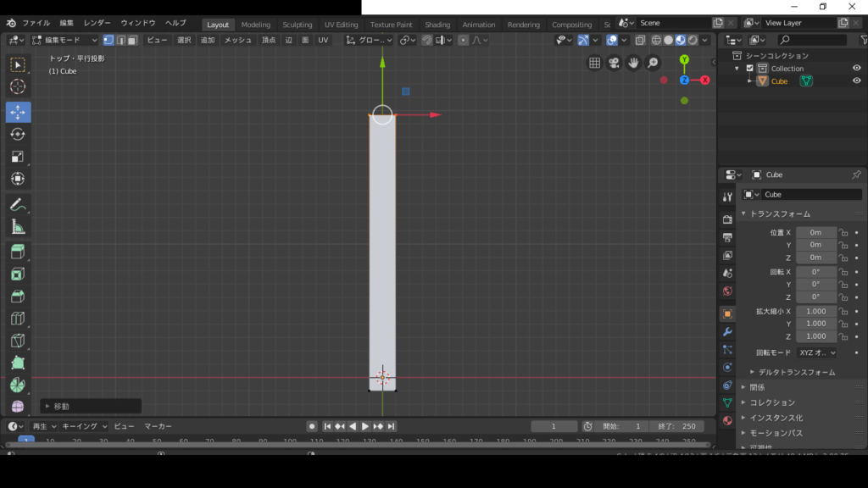
Task: Click the 位置 X value field
Action: [815, 232]
